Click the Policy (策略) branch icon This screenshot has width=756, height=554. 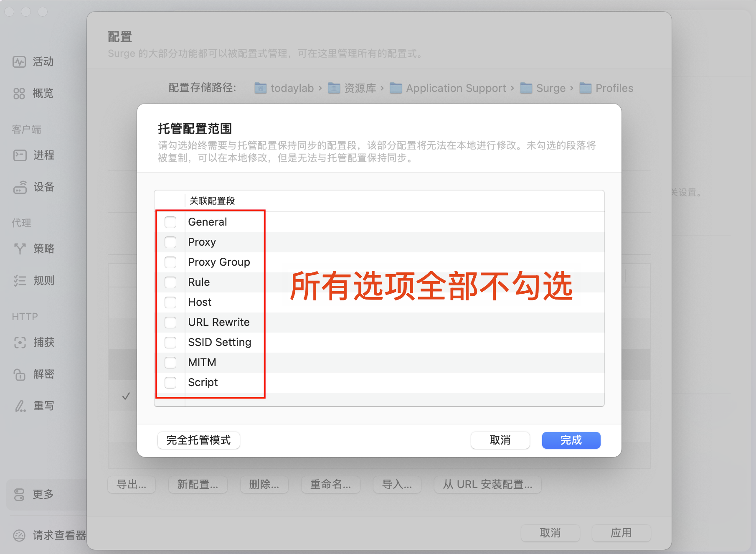coord(20,249)
